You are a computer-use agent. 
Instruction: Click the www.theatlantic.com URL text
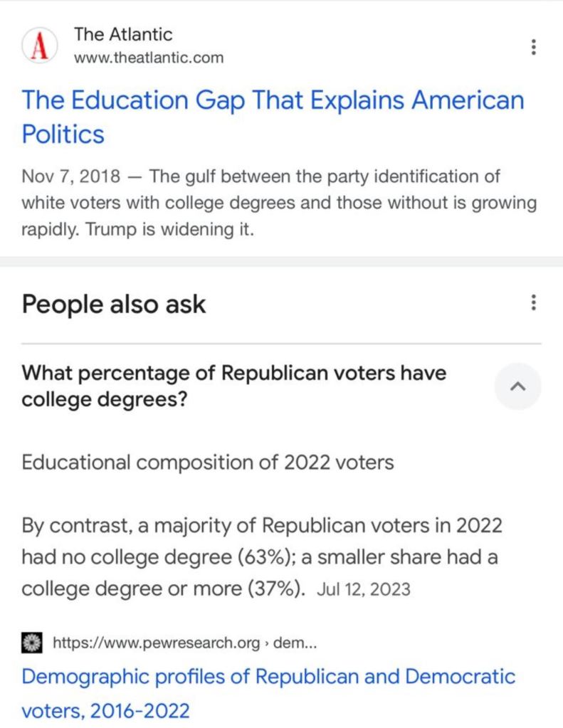pos(149,58)
